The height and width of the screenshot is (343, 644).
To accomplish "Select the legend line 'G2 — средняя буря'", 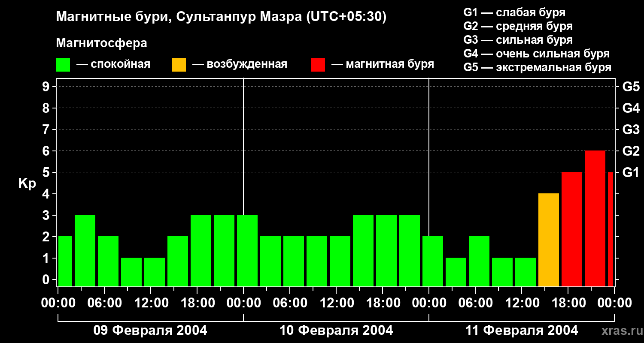I will 518,26.
